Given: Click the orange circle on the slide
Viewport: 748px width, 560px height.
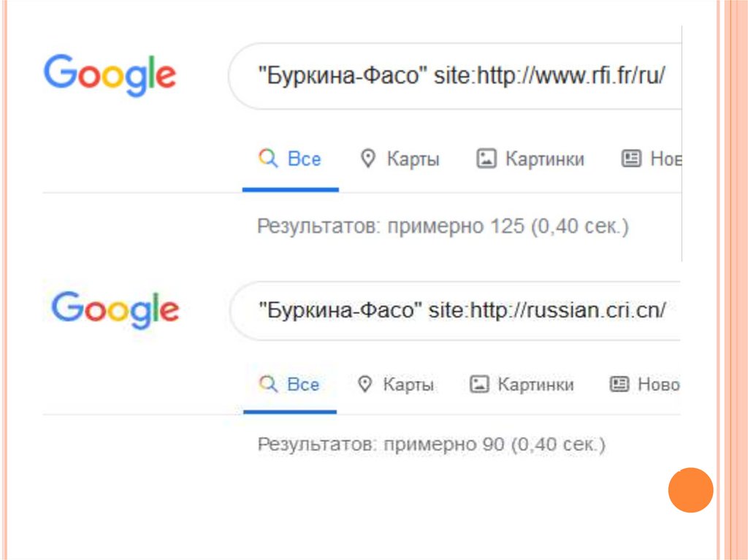Looking at the screenshot, I should click(690, 490).
